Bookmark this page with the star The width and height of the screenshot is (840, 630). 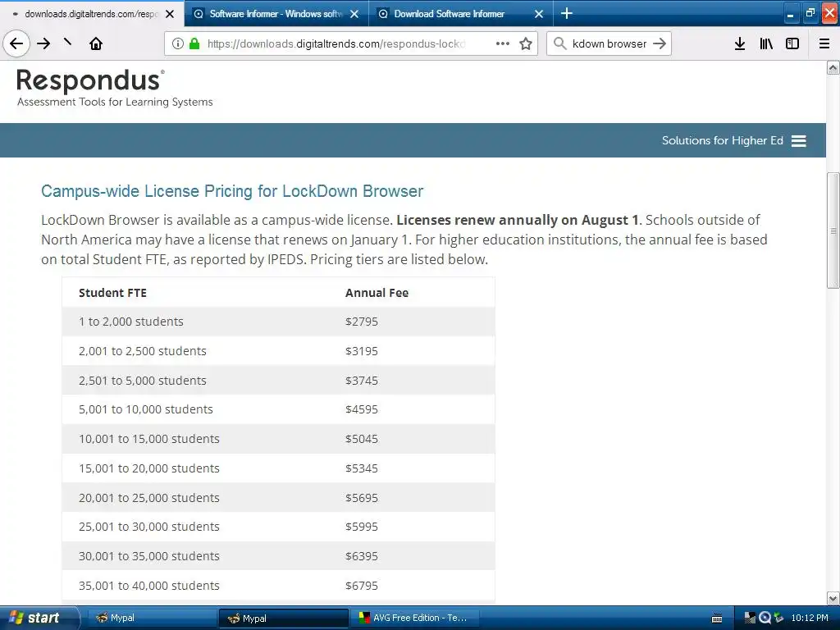tap(526, 43)
